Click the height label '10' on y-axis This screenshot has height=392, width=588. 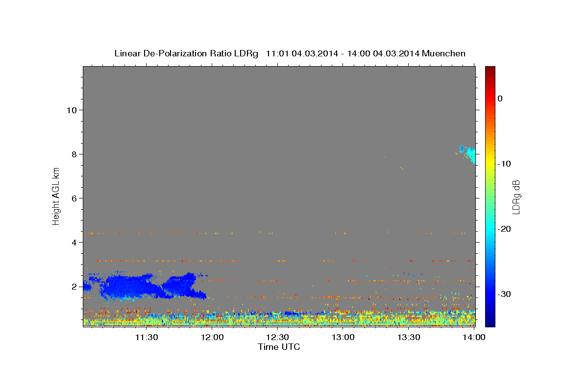click(x=73, y=110)
